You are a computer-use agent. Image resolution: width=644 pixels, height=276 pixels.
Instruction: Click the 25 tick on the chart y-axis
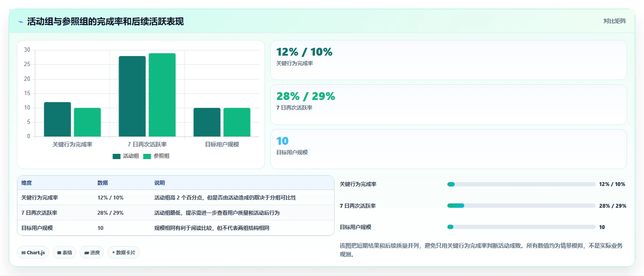click(x=27, y=64)
